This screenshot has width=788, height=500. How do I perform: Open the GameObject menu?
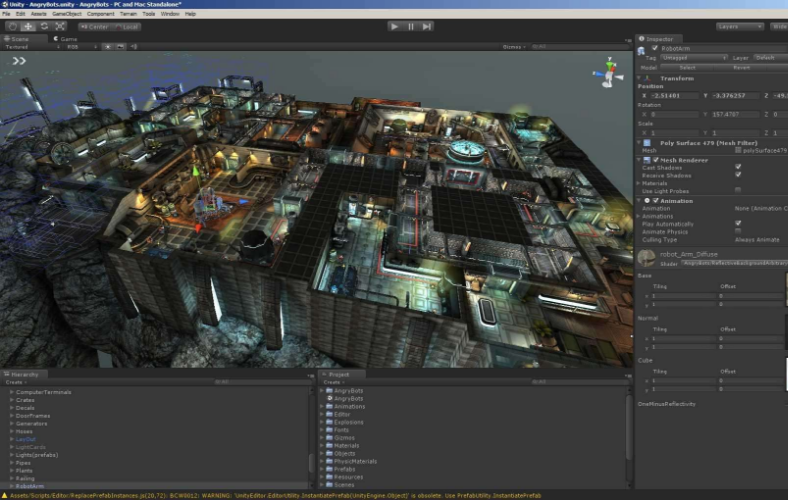[x=66, y=14]
